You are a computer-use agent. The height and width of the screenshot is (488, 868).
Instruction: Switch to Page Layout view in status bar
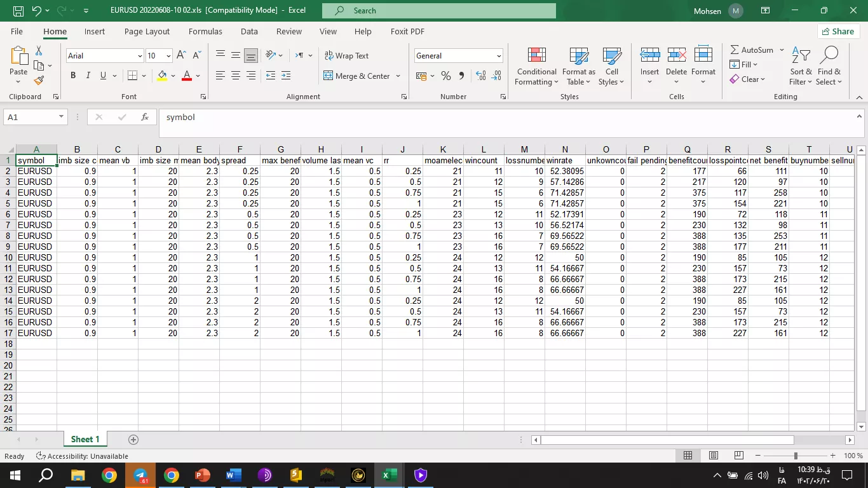coord(714,456)
